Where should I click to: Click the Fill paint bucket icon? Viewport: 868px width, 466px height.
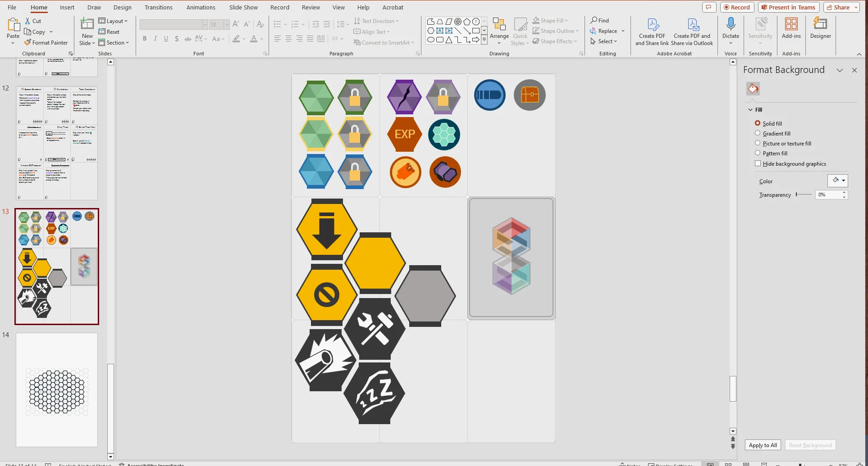[x=753, y=89]
